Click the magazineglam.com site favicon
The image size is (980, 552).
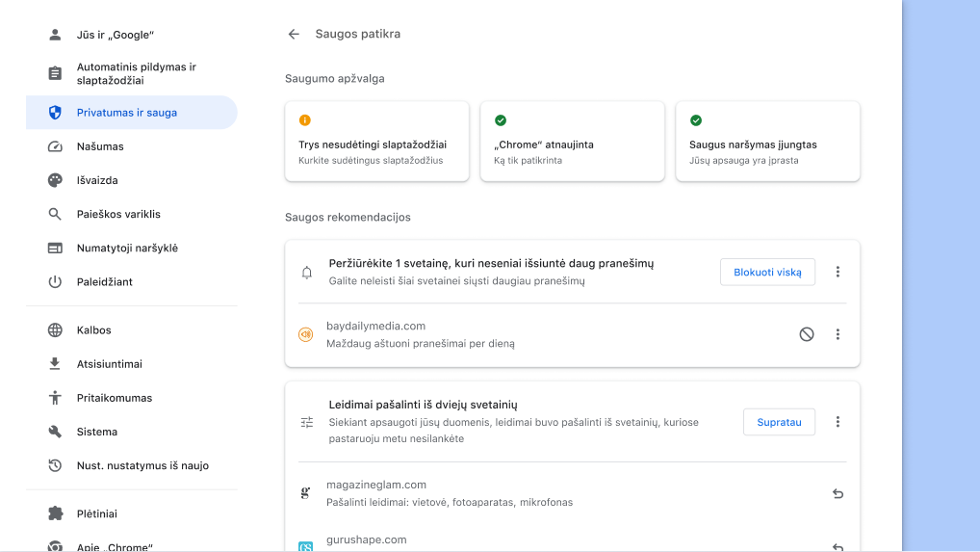pyautogui.click(x=305, y=493)
